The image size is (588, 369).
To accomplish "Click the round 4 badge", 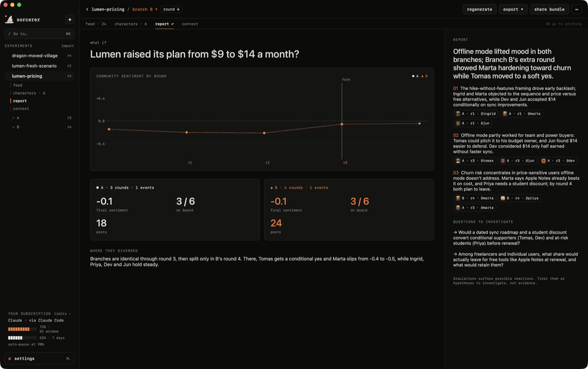I will point(171,9).
